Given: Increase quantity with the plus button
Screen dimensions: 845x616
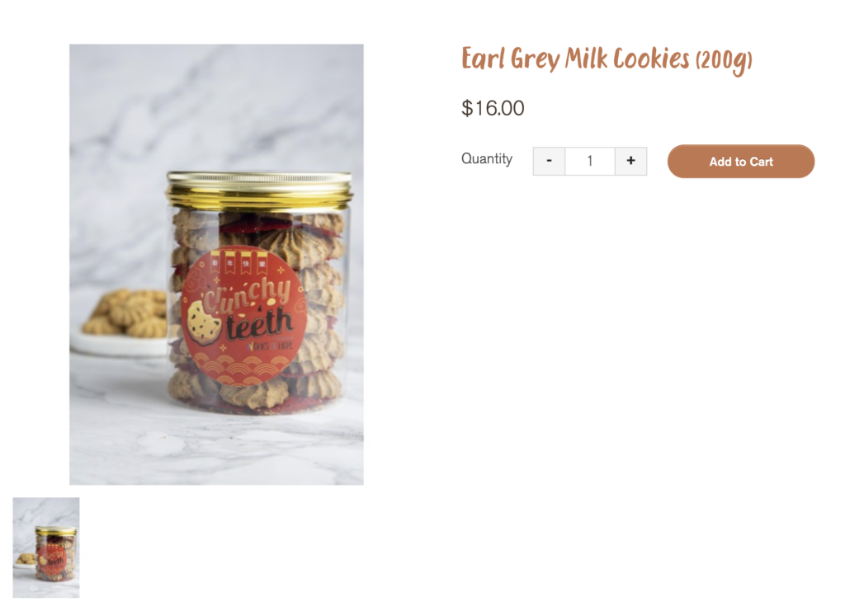Looking at the screenshot, I should 630,161.
